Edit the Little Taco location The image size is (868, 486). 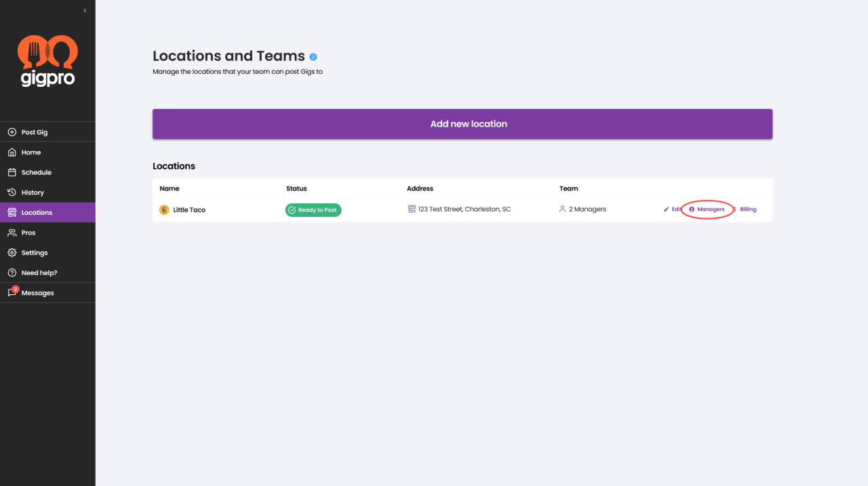(x=673, y=209)
